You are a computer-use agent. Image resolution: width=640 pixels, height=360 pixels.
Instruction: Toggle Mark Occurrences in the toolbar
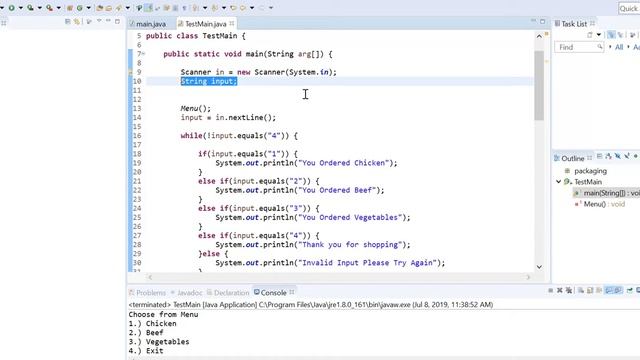(139, 8)
